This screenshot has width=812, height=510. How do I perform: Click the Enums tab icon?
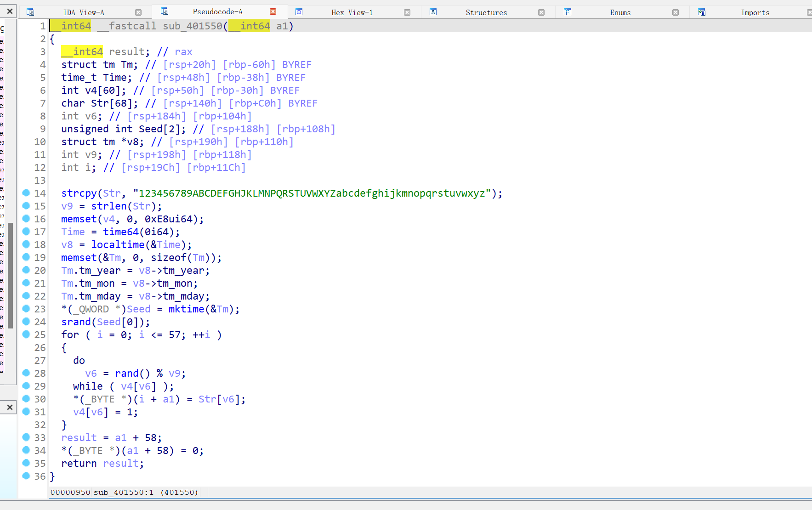point(568,12)
